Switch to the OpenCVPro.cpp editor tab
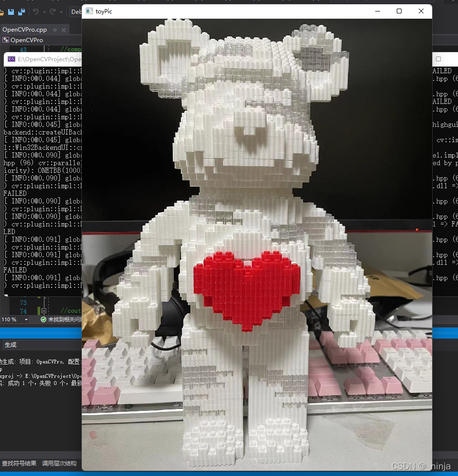This screenshot has height=476, width=458. tap(24, 30)
